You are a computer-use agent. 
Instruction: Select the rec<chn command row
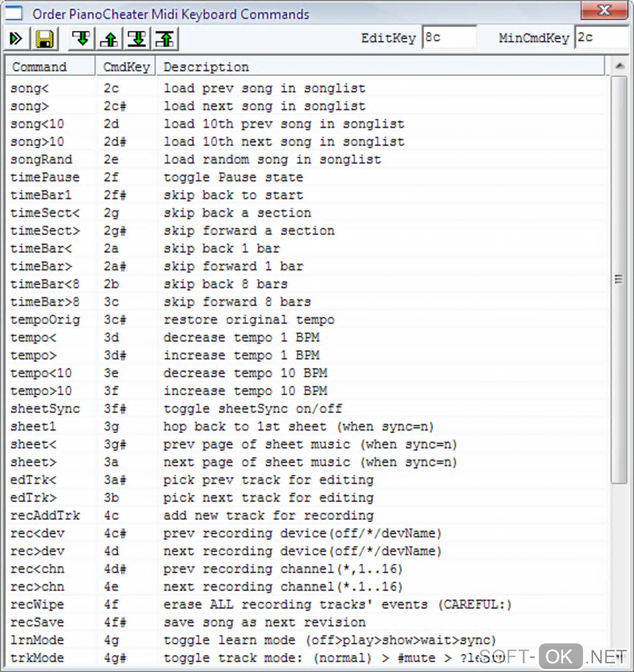click(x=308, y=569)
